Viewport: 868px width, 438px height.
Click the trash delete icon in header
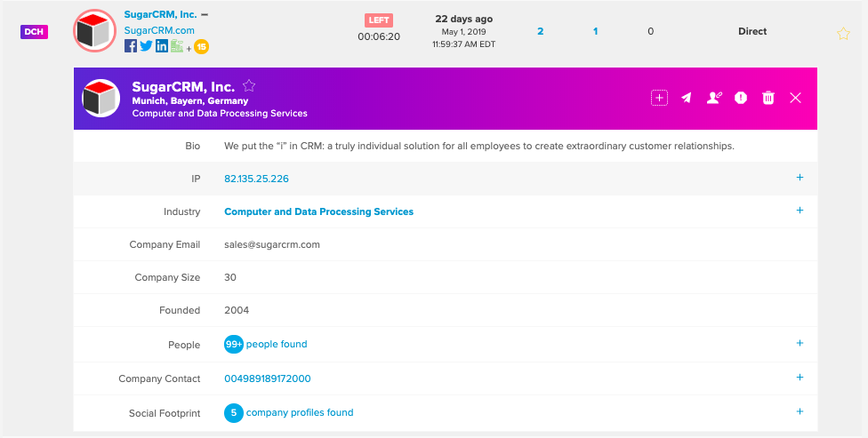(x=768, y=98)
